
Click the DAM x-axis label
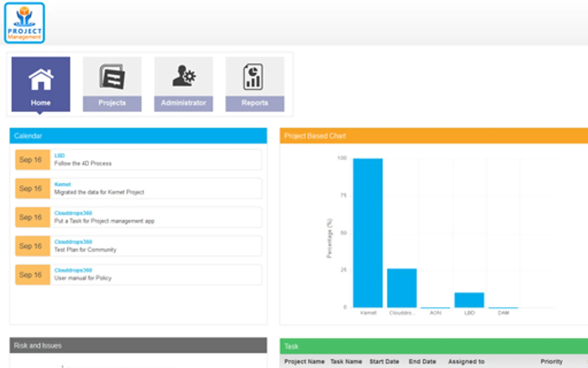[x=503, y=313]
